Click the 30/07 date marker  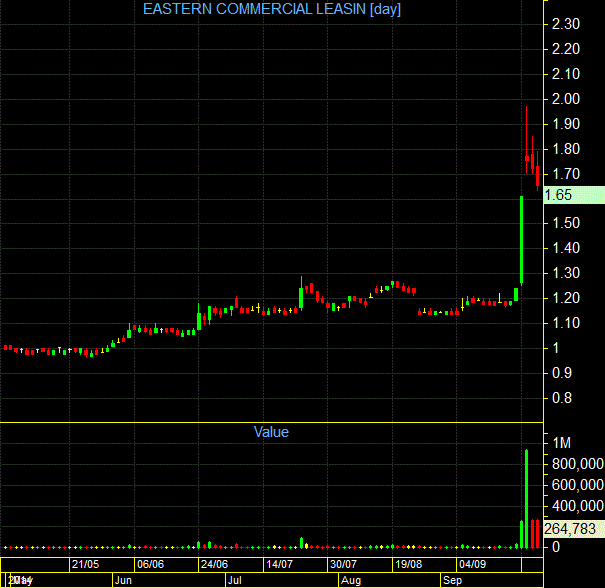343,564
